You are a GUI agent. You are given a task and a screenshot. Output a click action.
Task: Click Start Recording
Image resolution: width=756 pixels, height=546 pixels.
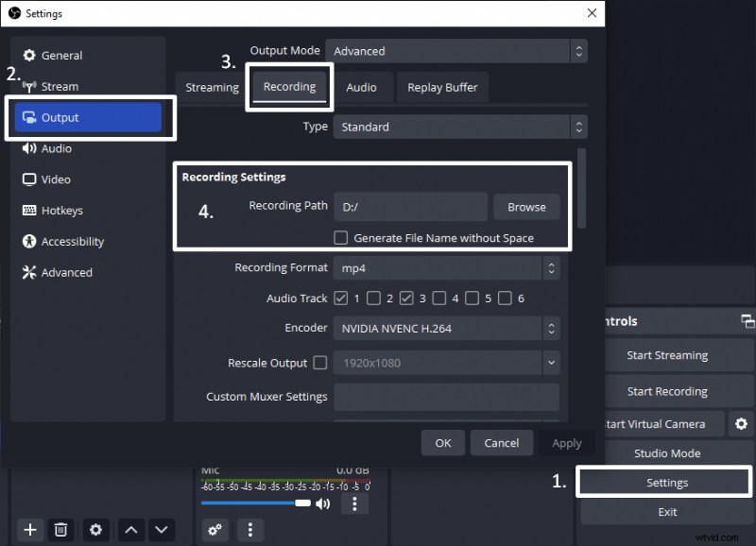point(666,391)
